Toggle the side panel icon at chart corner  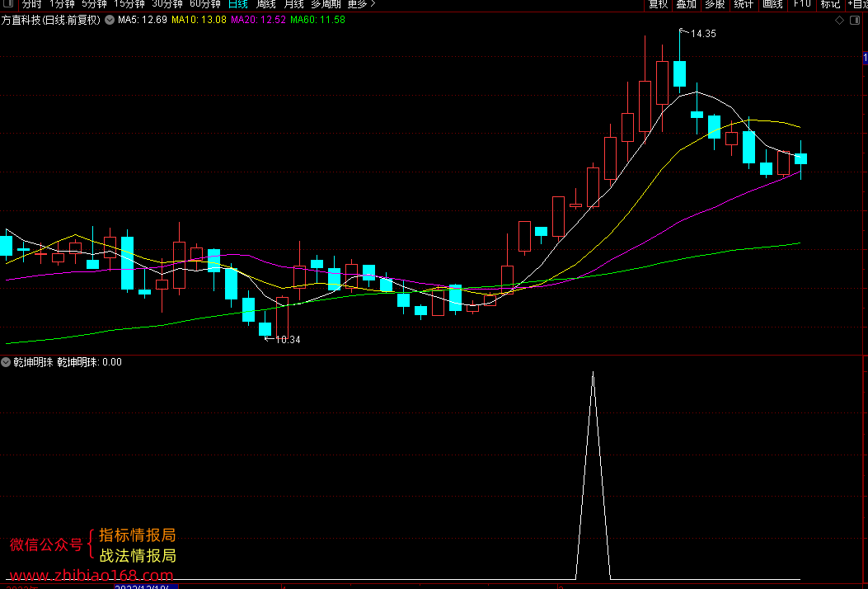[855, 21]
